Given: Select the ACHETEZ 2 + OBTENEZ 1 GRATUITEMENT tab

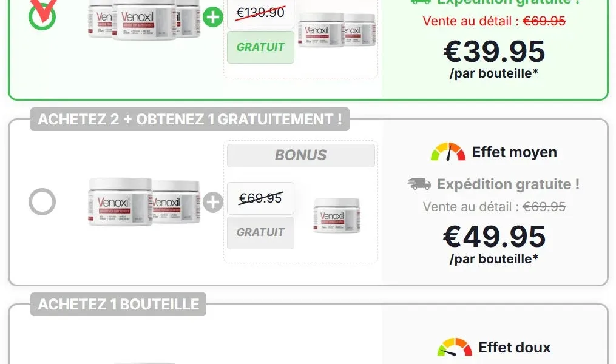Looking at the screenshot, I should pyautogui.click(x=190, y=119).
